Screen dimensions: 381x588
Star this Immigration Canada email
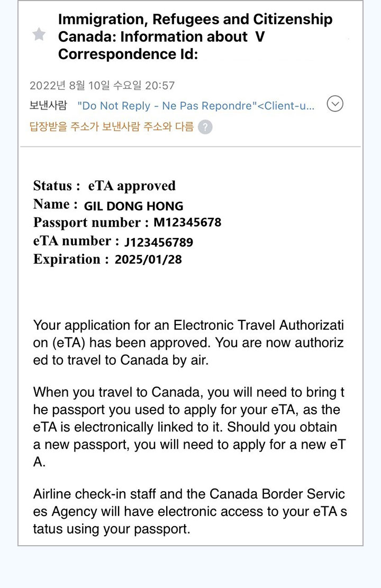(39, 35)
